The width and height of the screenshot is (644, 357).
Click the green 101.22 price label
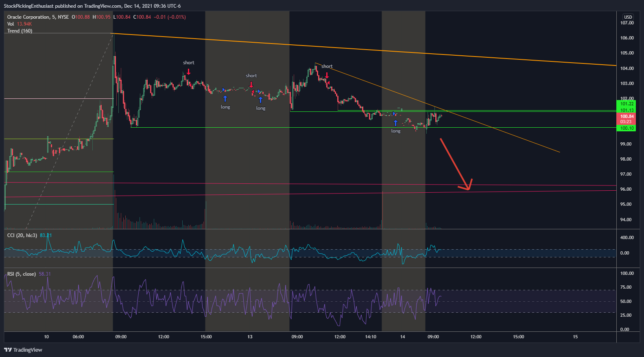[x=627, y=104]
